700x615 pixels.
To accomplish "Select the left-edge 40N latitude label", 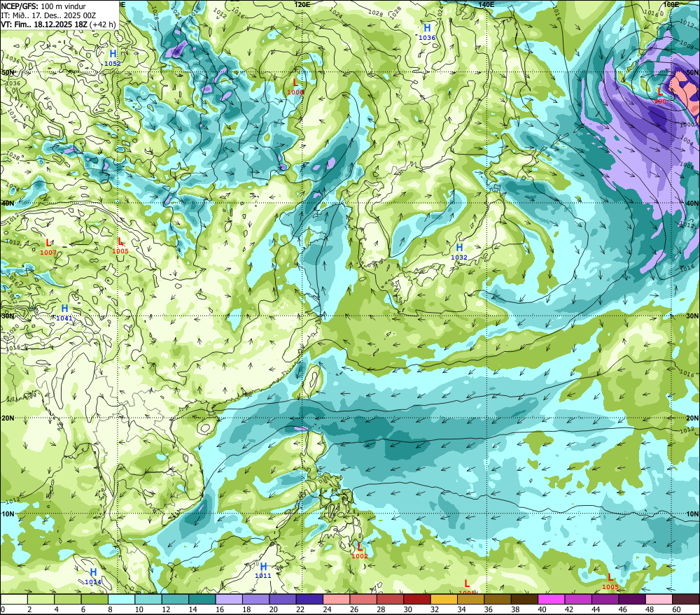I will pyautogui.click(x=8, y=203).
